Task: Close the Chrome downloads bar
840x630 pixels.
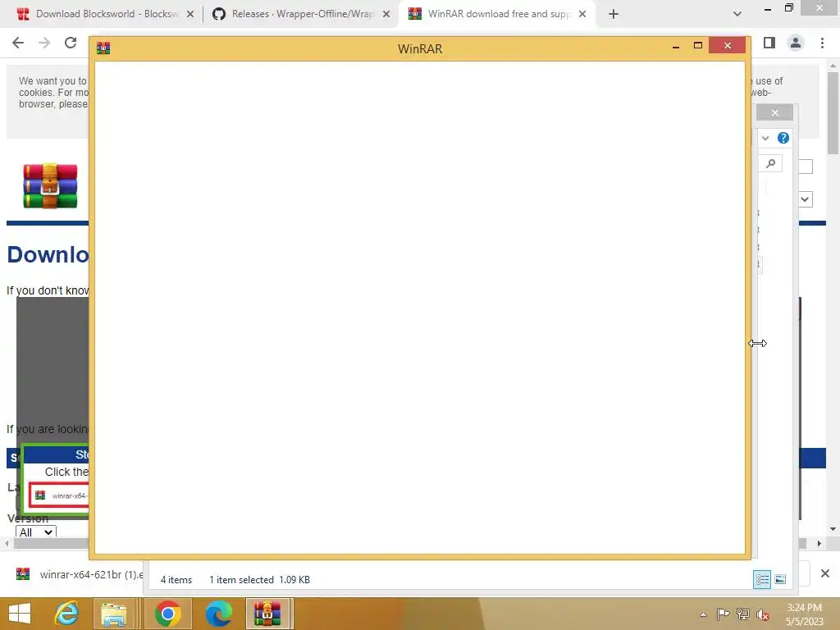Action: coord(825,573)
